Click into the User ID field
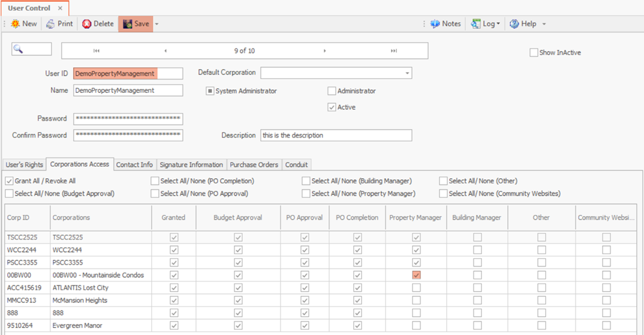 pos(128,74)
